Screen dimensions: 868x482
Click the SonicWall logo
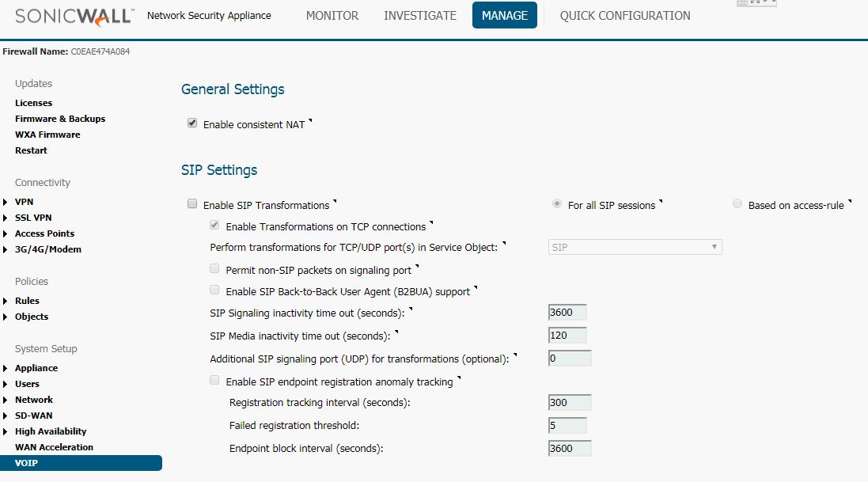pyautogui.click(x=74, y=16)
